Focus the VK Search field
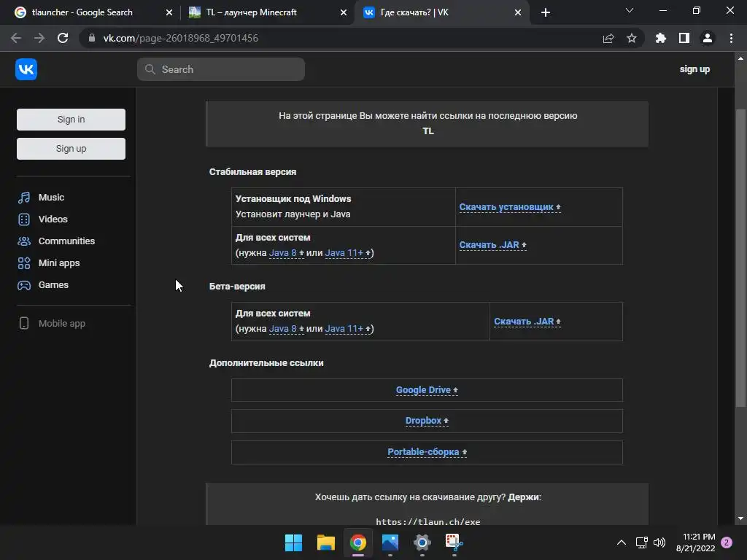747x560 pixels. pyautogui.click(x=221, y=69)
